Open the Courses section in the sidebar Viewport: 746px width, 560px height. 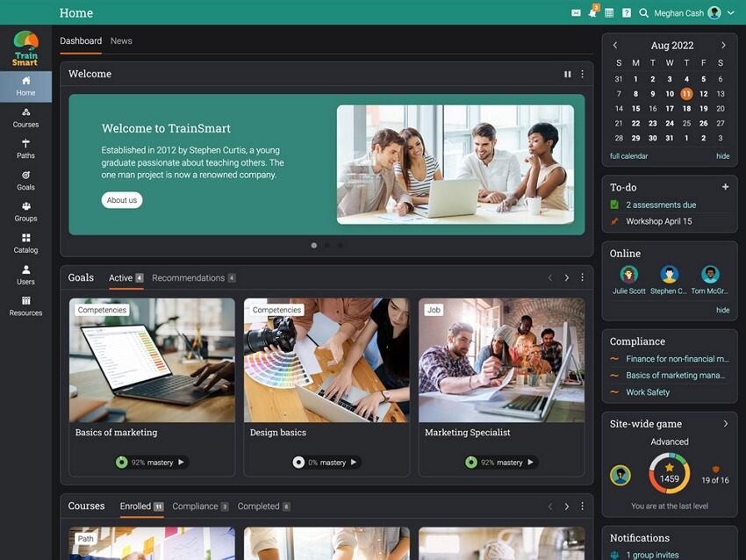(x=25, y=118)
